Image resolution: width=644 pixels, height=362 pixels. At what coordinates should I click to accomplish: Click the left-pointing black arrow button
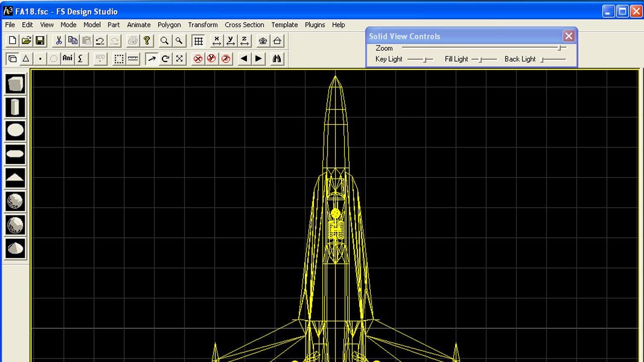pyautogui.click(x=244, y=59)
